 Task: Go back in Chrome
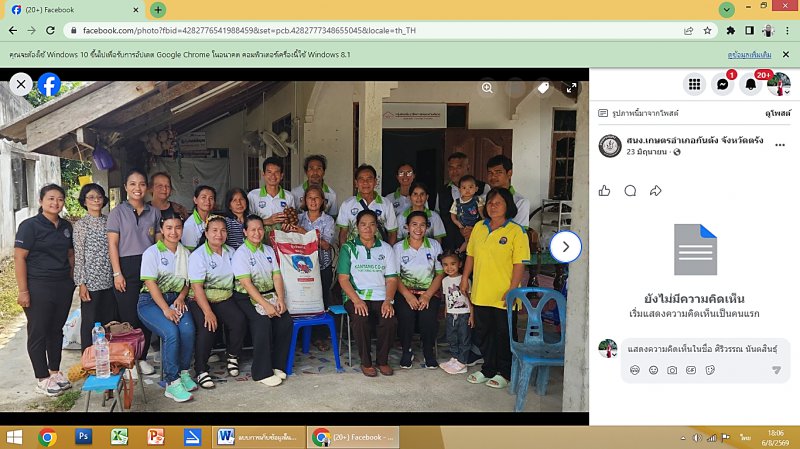tap(13, 31)
